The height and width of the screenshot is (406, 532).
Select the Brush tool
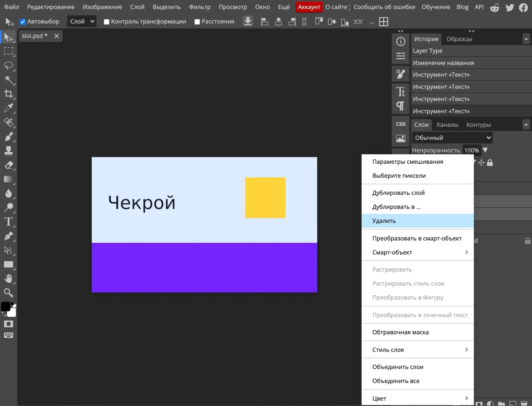[x=9, y=136]
